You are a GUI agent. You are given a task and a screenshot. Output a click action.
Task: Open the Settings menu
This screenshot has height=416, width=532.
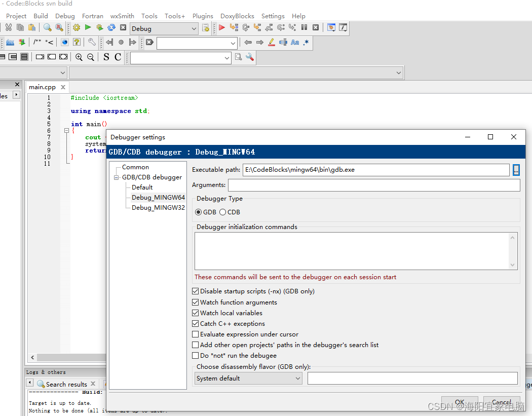[273, 16]
